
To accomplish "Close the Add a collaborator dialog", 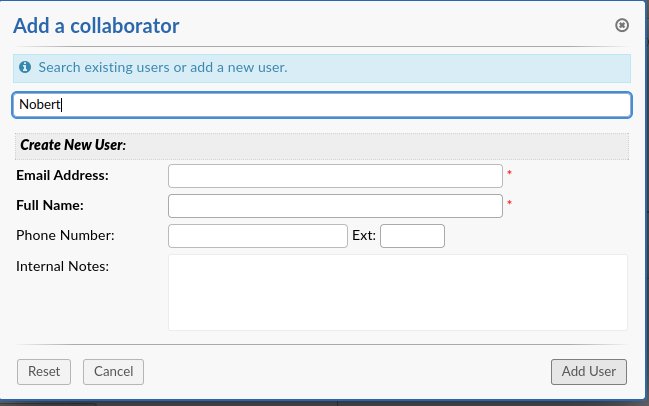I will point(622,25).
